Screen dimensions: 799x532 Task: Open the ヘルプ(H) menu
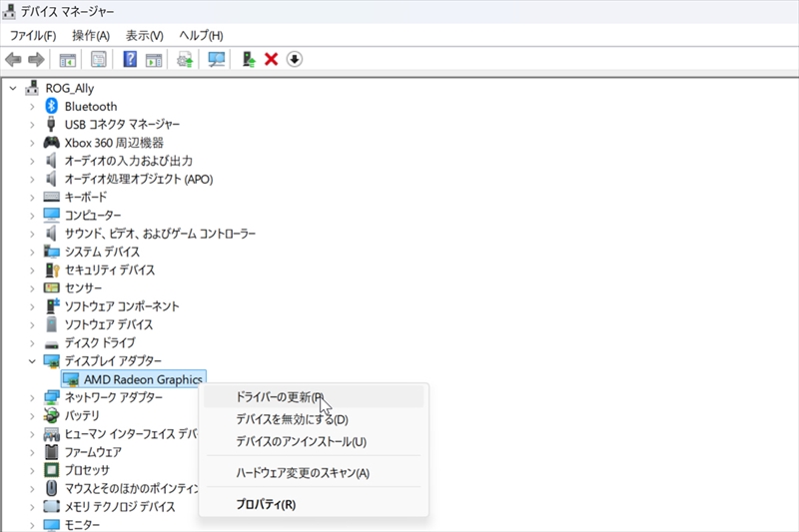(x=202, y=36)
